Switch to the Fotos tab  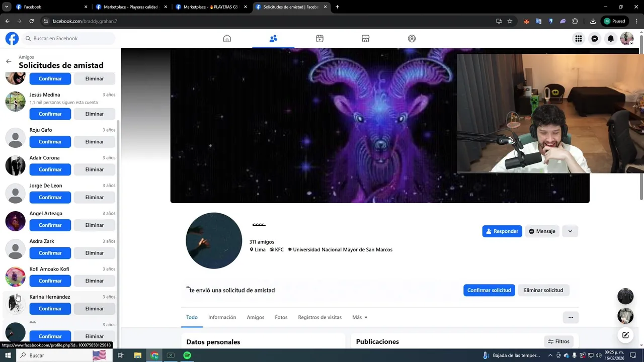tap(281, 318)
